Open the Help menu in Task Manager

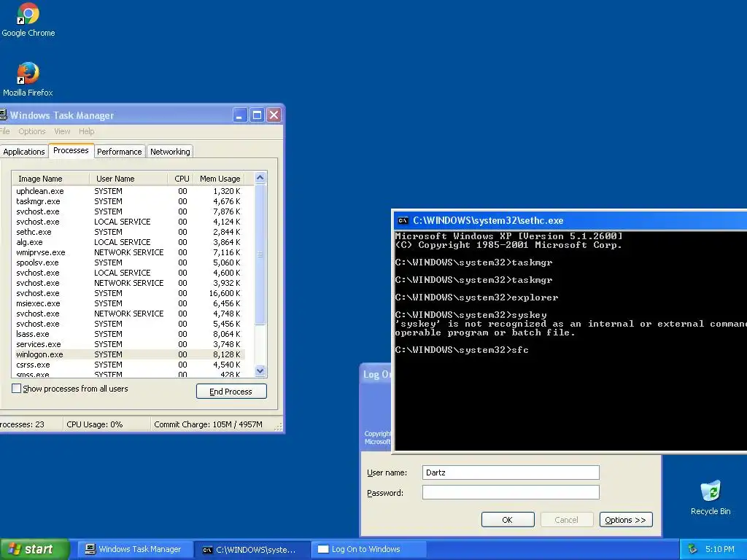(x=86, y=131)
